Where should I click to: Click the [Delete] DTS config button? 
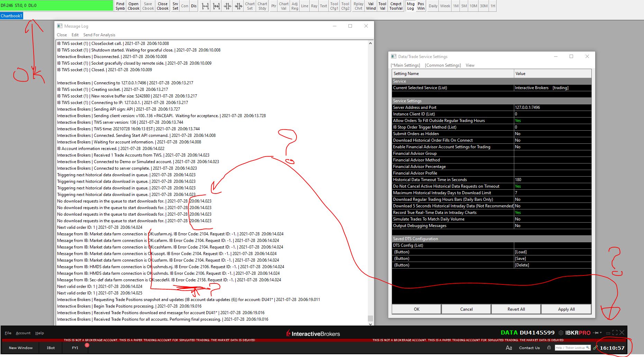(553, 265)
